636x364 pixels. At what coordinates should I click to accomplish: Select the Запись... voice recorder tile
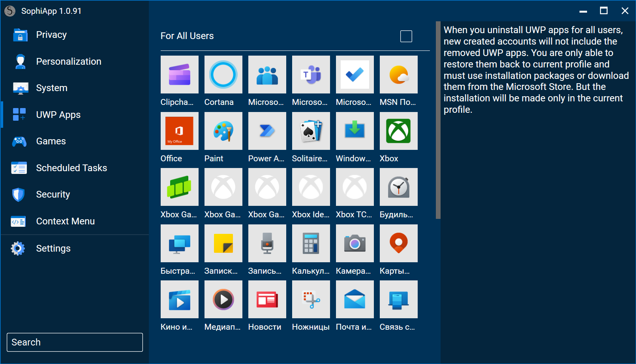(267, 243)
